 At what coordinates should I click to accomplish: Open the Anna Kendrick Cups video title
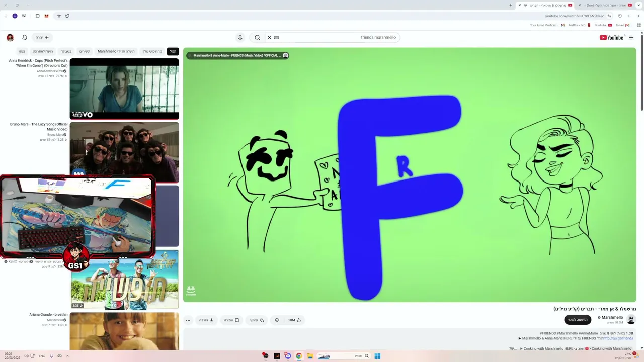coord(38,63)
